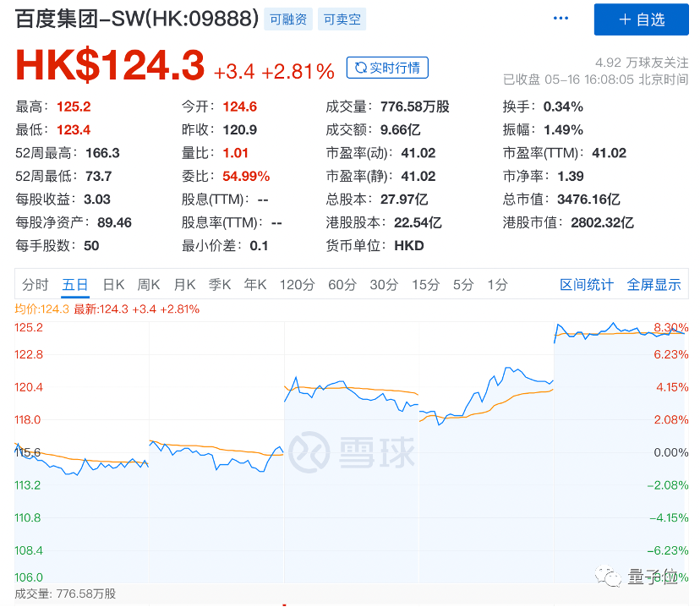
Task: Open 区间统计 range statistics
Action: tap(587, 285)
